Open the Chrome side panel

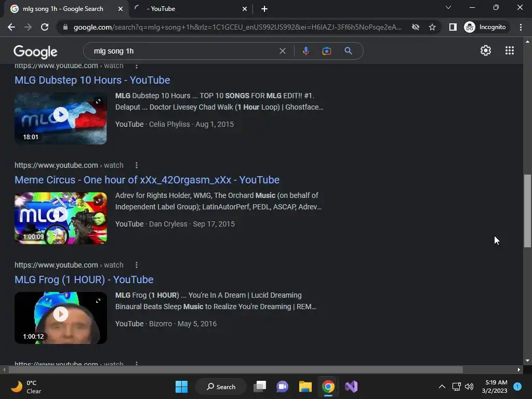pyautogui.click(x=453, y=27)
